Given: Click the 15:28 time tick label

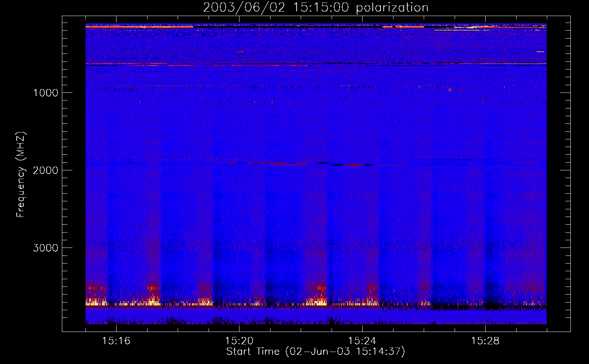Looking at the screenshot, I should tap(485, 341).
